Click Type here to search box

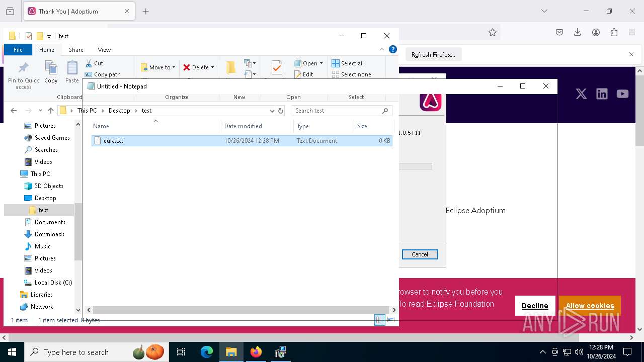click(x=96, y=352)
